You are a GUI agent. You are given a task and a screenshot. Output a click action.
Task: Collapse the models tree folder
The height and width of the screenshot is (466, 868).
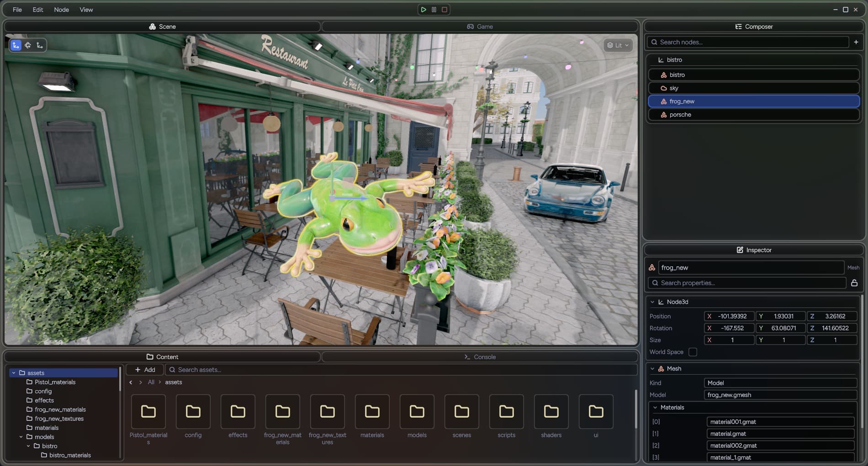click(x=21, y=437)
